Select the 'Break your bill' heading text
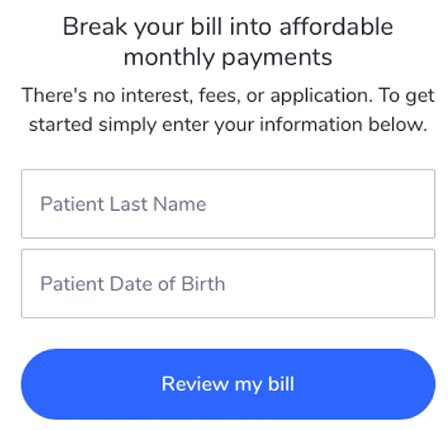This screenshot has height=430, width=448. (228, 42)
